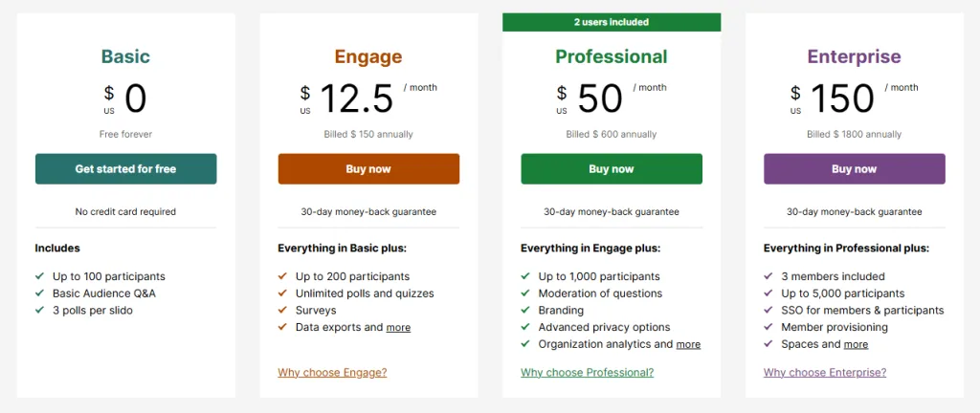Click the checkmark next to 'Branding'
The width and height of the screenshot is (980, 413).
point(525,311)
